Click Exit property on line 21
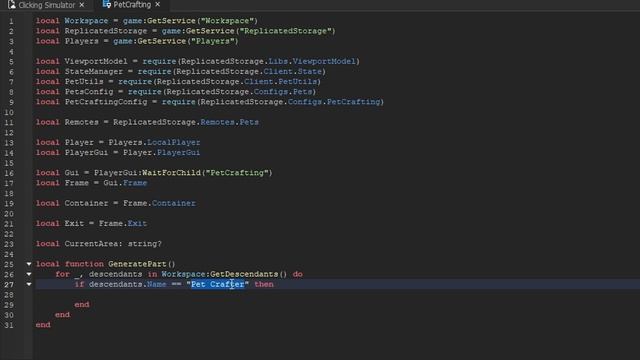This screenshot has height=360, width=640. [137, 223]
